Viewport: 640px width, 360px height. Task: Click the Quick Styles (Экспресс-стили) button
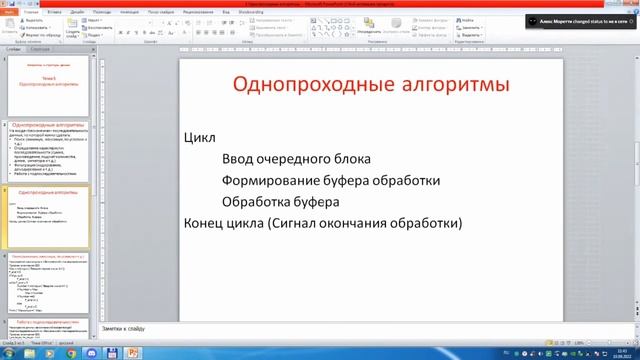pos(396,26)
